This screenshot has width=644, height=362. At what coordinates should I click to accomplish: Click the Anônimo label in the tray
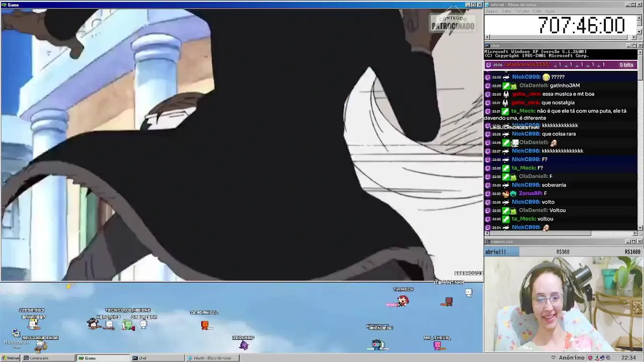572,358
